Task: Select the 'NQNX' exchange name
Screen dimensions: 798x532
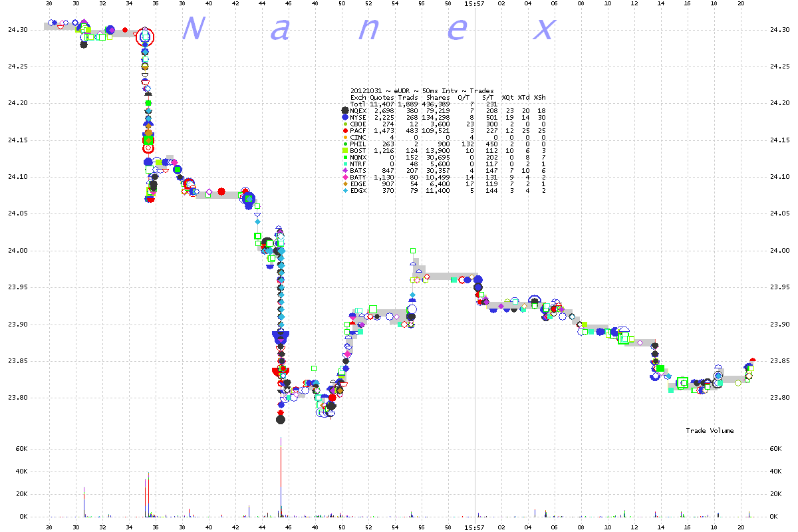Action: click(358, 157)
